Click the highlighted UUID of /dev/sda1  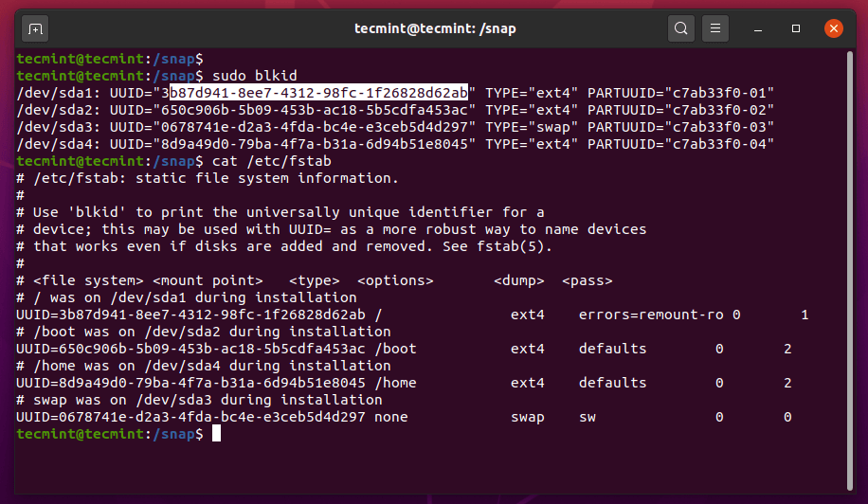[x=318, y=92]
